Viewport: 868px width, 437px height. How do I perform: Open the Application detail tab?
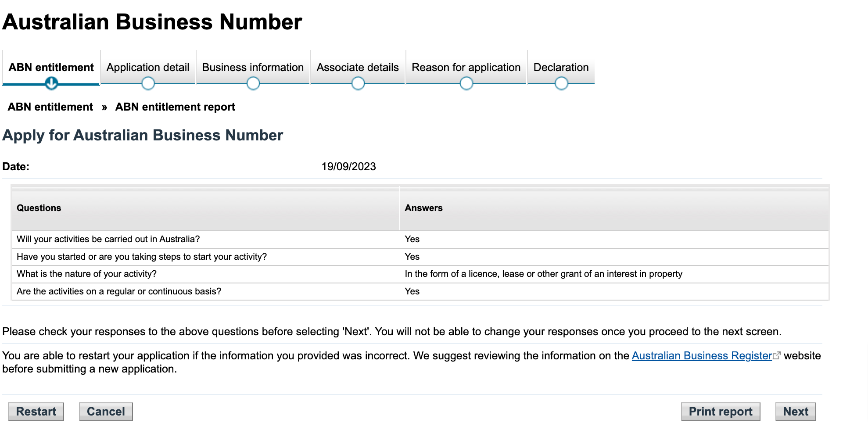pyautogui.click(x=148, y=68)
